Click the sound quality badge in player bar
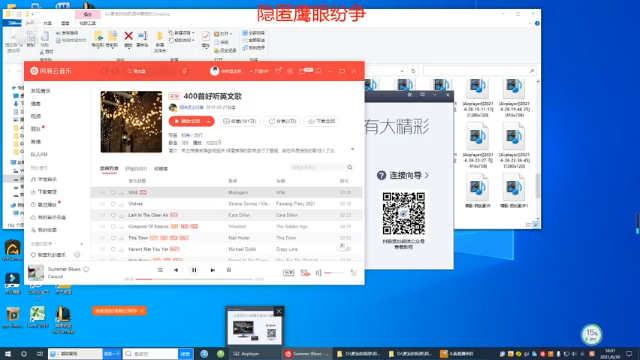Screen dimensions: 640x360 tap(289, 273)
